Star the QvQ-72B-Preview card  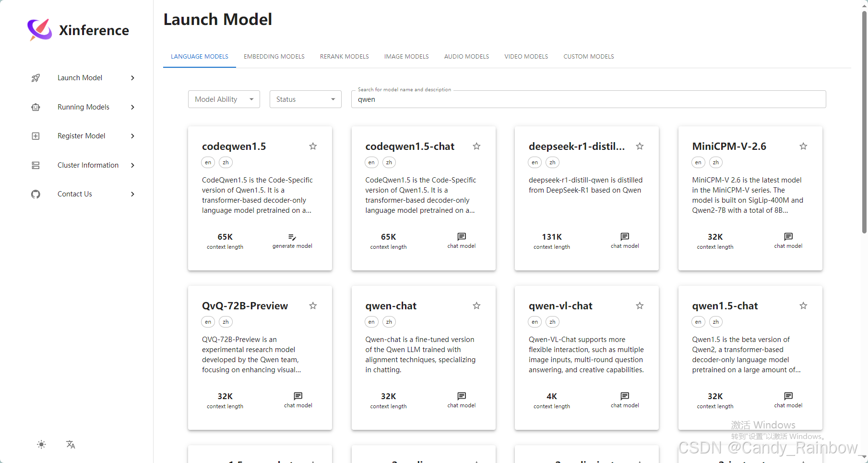point(313,305)
